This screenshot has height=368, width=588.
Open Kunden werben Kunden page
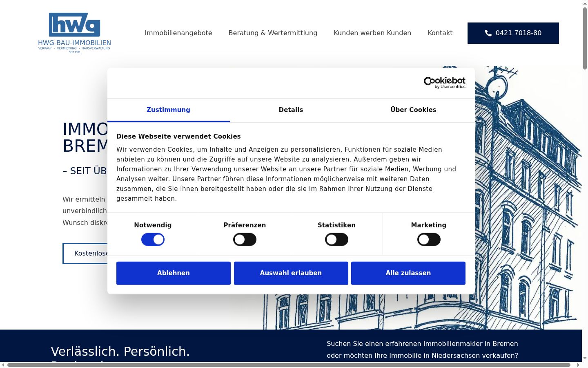(x=372, y=33)
